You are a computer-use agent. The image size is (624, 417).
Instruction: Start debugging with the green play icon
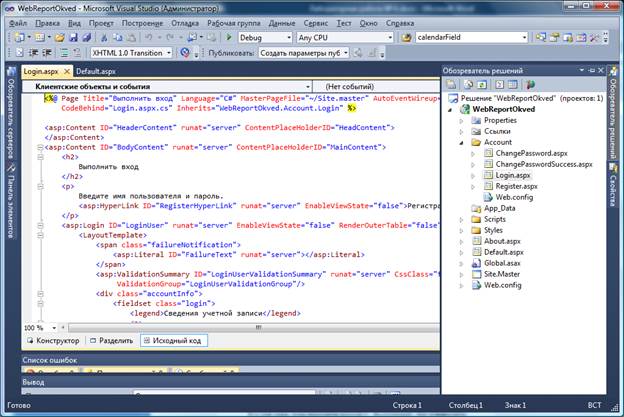pos(229,38)
